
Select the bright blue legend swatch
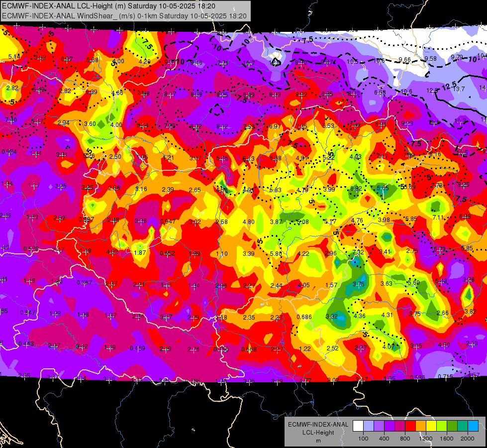tap(473, 426)
